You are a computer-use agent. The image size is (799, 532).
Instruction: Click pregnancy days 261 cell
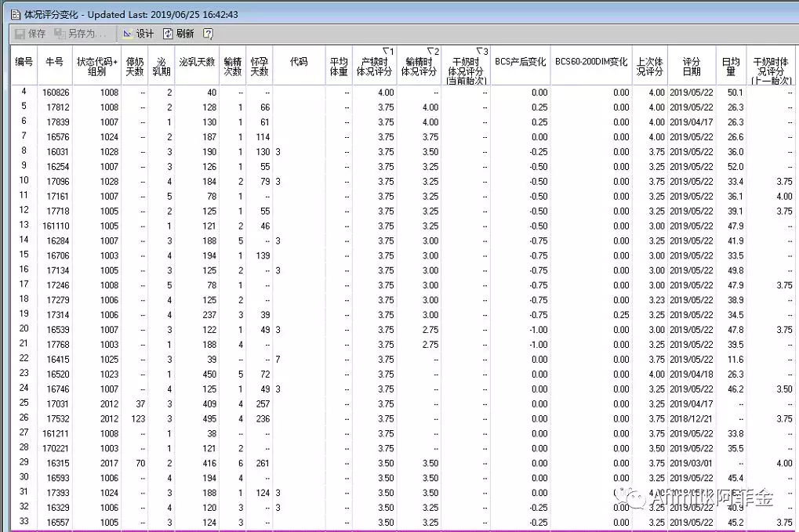263,463
